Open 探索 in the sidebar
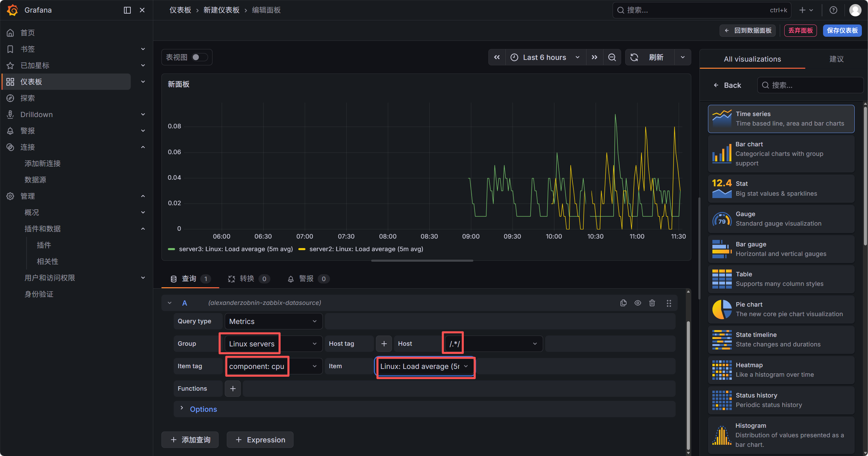Image resolution: width=868 pixels, height=456 pixels. pos(27,98)
